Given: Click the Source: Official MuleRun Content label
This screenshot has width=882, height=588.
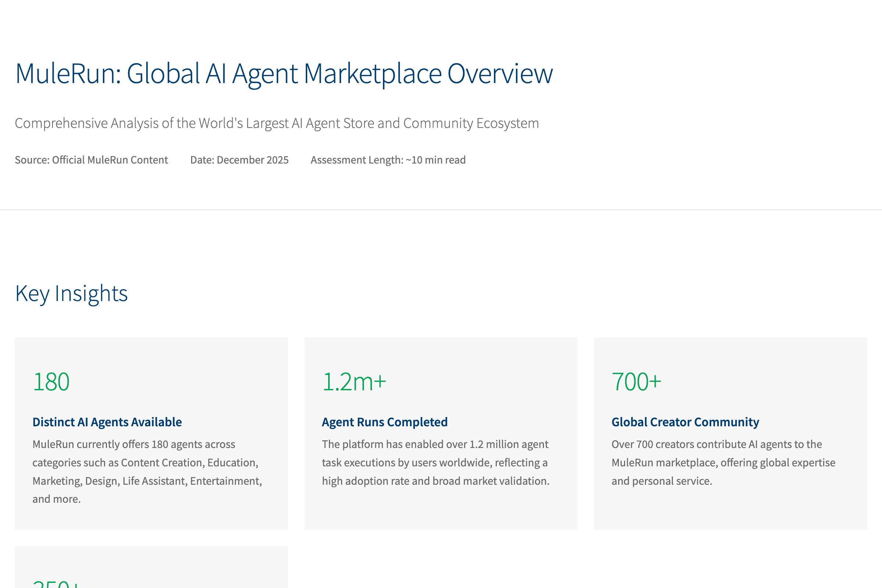Looking at the screenshot, I should (x=91, y=160).
